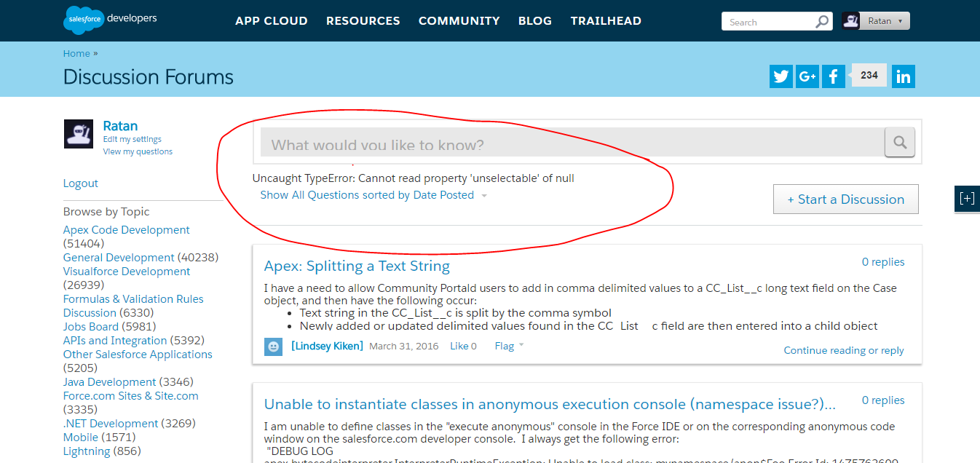
Task: Like Lindsey Kiken's post
Action: tap(463, 346)
